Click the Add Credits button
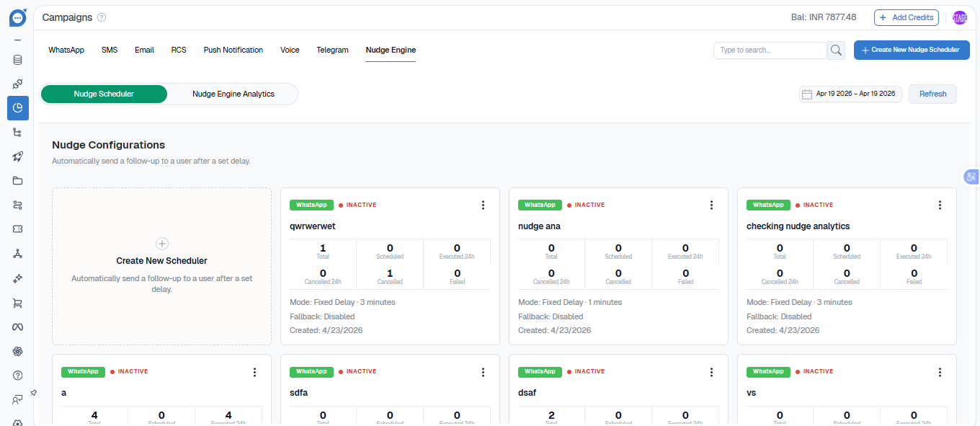Image resolution: width=980 pixels, height=426 pixels. [906, 17]
